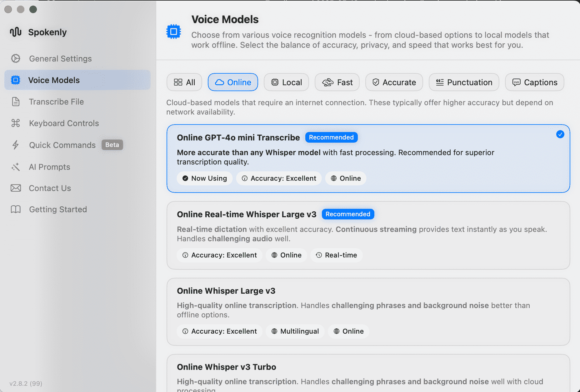Click the Keyboard Controls command-key icon
Viewport: 580px width, 392px height.
[x=16, y=123]
